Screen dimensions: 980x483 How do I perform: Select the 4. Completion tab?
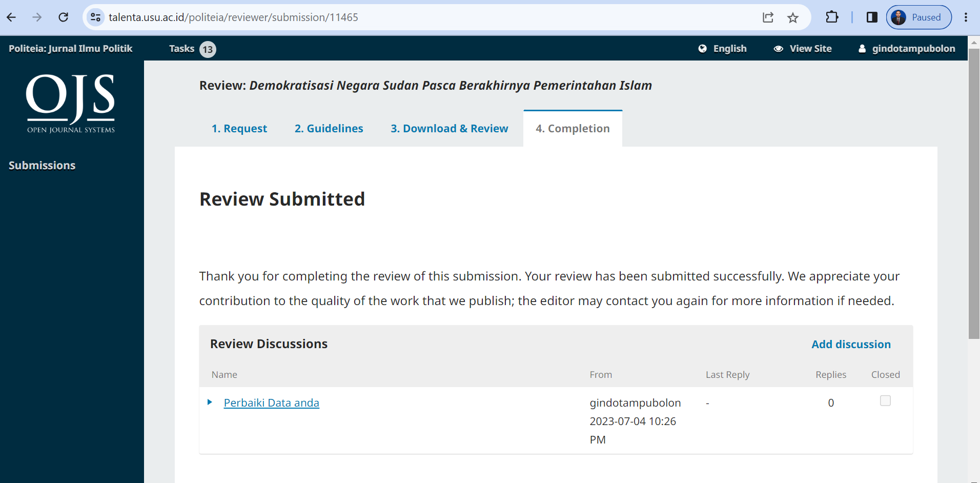click(573, 129)
